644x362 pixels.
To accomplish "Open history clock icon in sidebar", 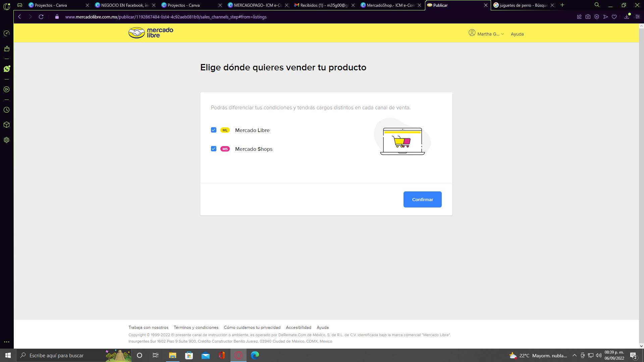I will (x=6, y=110).
